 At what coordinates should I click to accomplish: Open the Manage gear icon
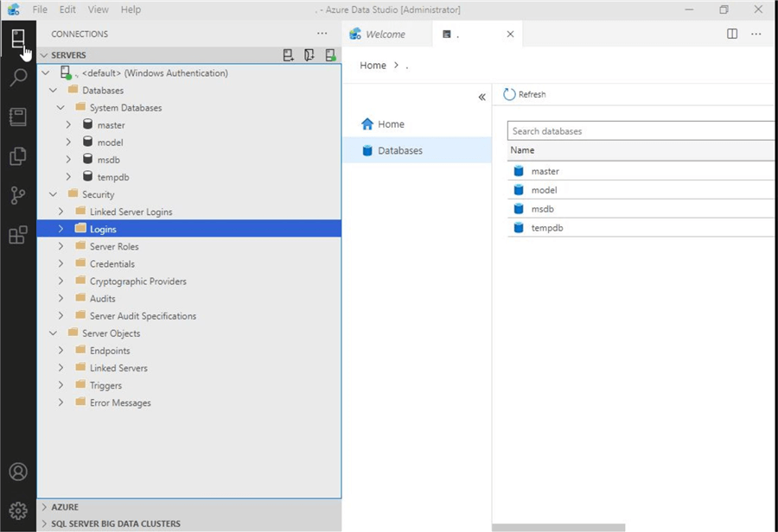[x=18, y=510]
